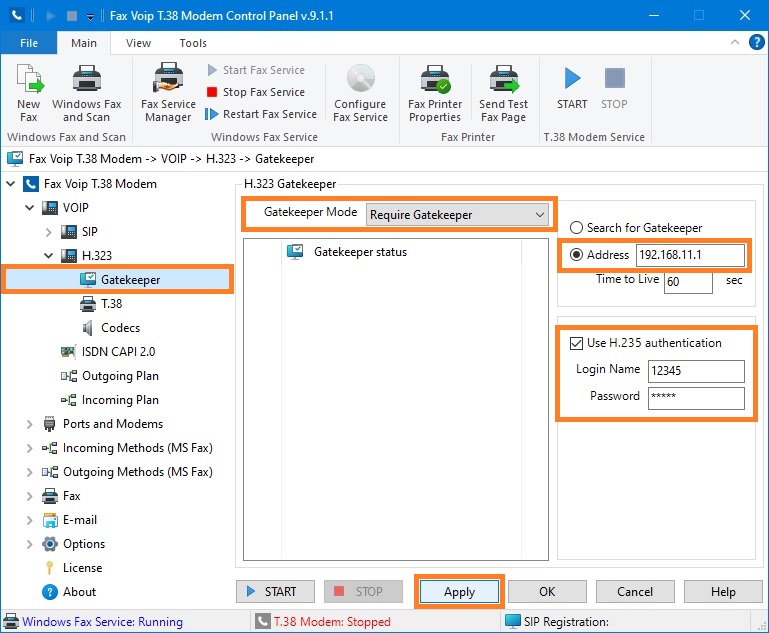Click the OK button
This screenshot has width=769, height=633.
point(547,592)
